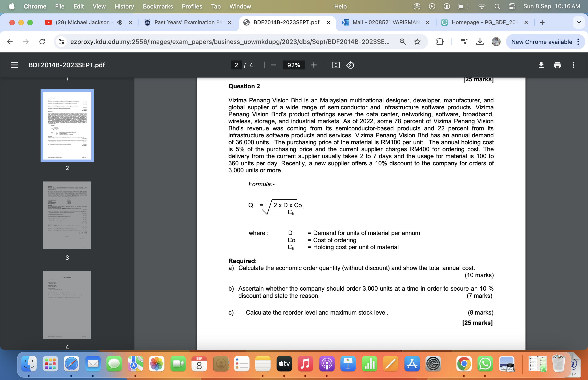Open Chrome extensions puzzle icon
This screenshot has width=588, height=380.
[x=440, y=41]
